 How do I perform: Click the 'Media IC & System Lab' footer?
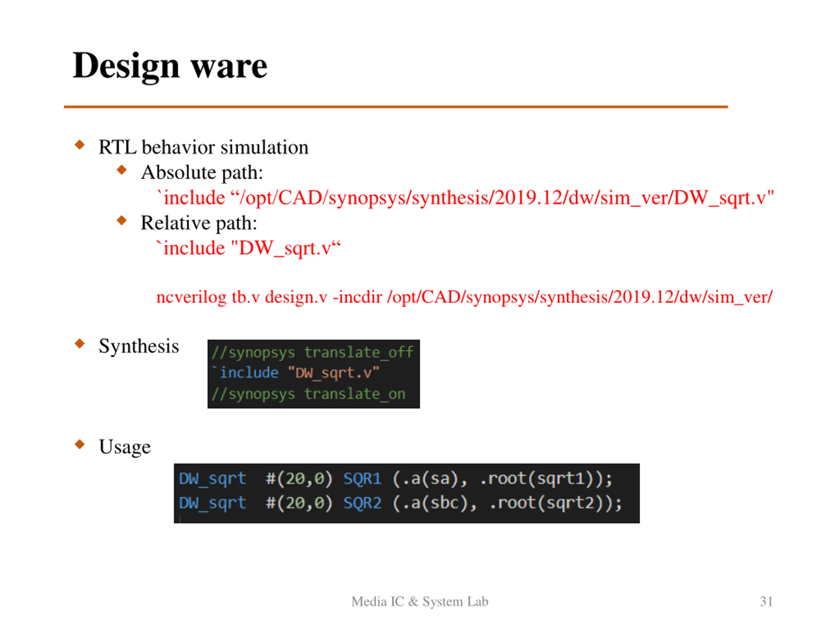420,602
